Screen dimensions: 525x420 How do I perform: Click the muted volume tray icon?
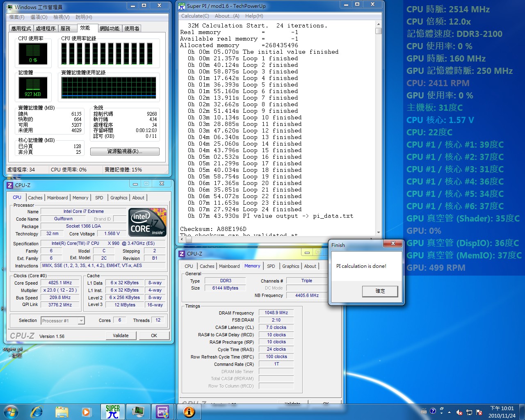tap(459, 412)
